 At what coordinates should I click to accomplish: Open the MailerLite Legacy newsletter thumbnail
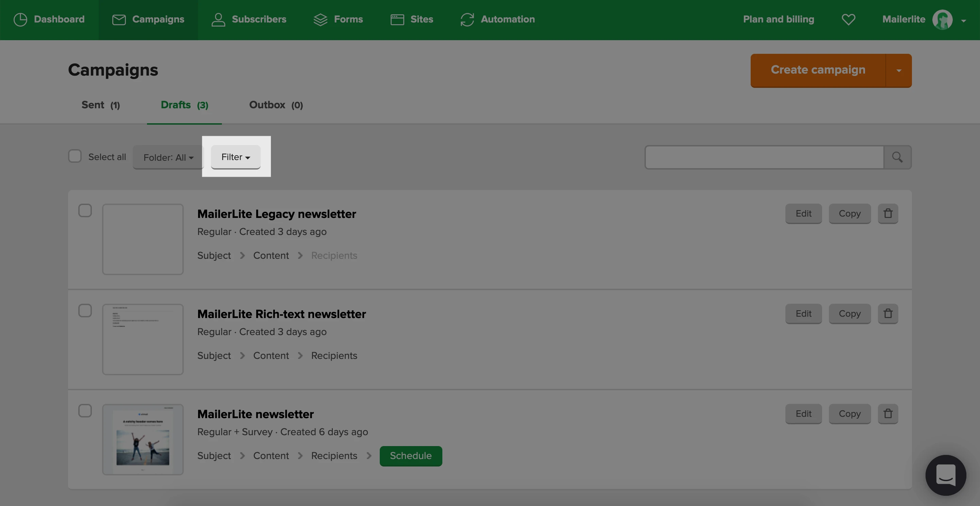(143, 239)
